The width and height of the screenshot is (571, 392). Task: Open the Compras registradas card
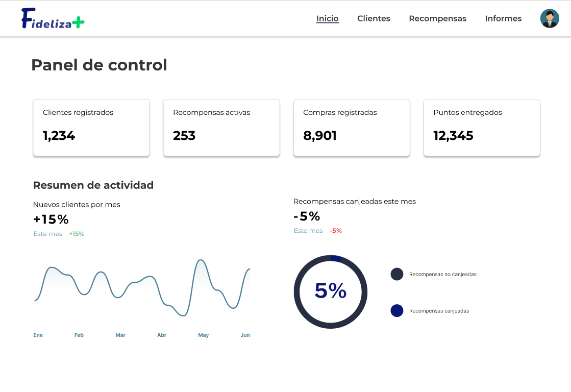[352, 128]
